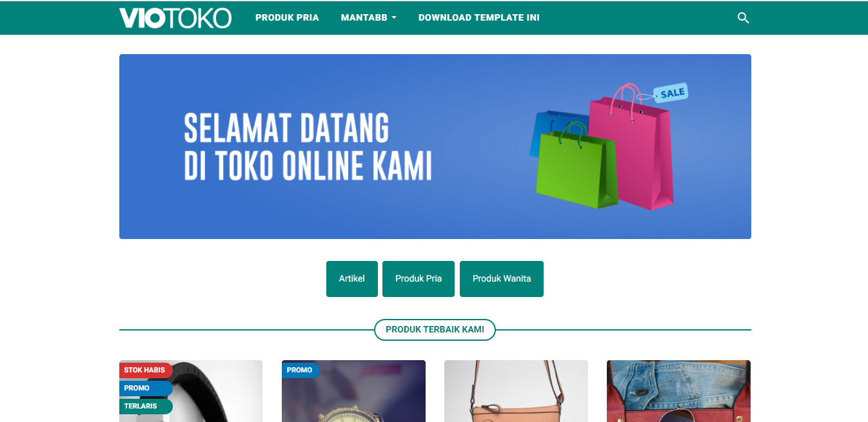The width and height of the screenshot is (868, 422).
Task: Open search with the magnifier icon
Action: tap(743, 18)
